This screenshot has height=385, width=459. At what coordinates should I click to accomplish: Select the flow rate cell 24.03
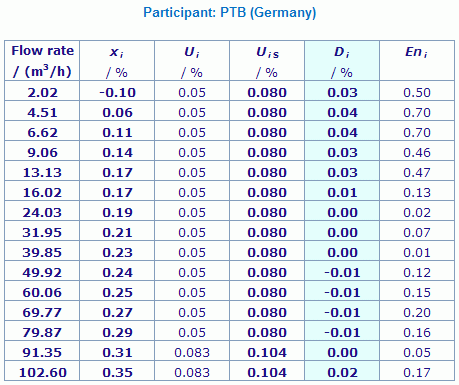tap(42, 211)
